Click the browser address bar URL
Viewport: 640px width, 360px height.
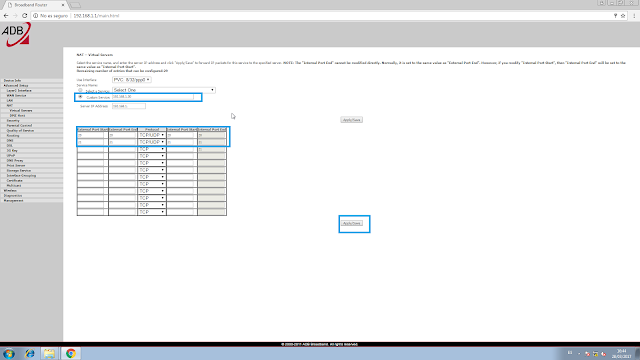pos(96,16)
